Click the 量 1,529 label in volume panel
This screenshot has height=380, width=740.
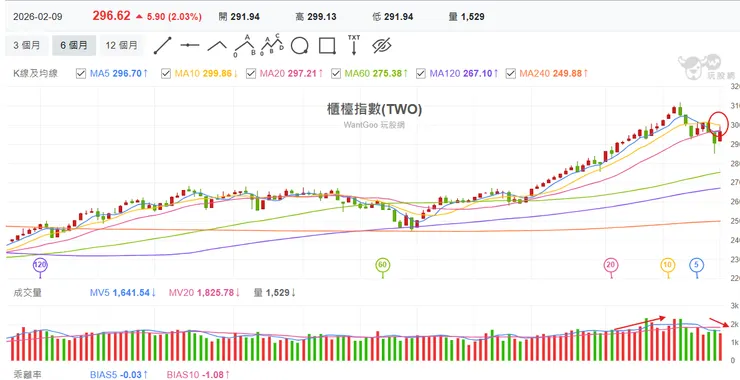point(275,293)
